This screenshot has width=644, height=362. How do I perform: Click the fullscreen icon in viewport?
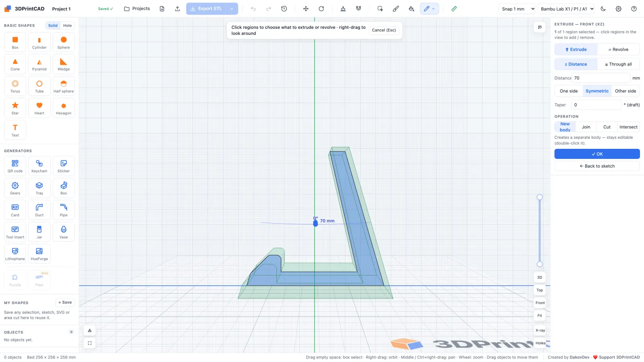coord(90,343)
